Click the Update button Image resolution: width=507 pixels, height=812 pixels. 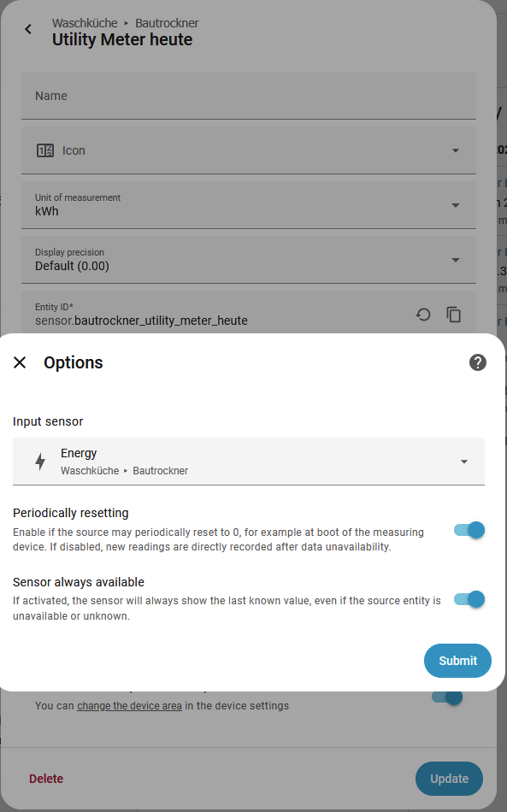[x=449, y=779]
